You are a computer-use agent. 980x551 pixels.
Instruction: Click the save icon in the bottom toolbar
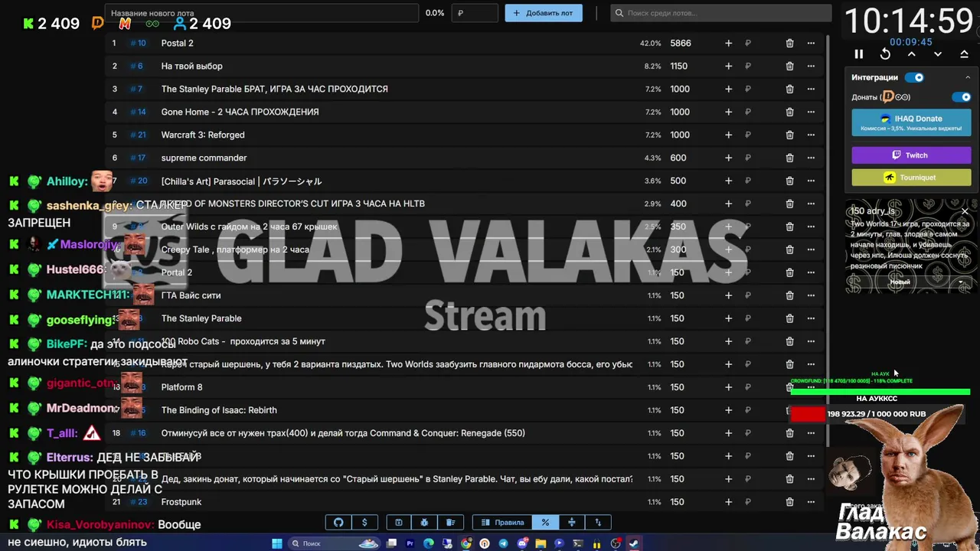pyautogui.click(x=398, y=523)
